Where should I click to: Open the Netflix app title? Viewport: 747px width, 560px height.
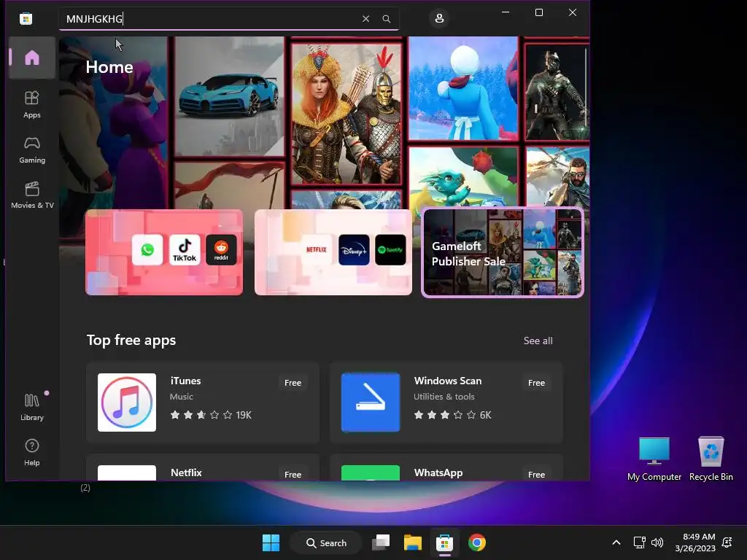click(186, 472)
